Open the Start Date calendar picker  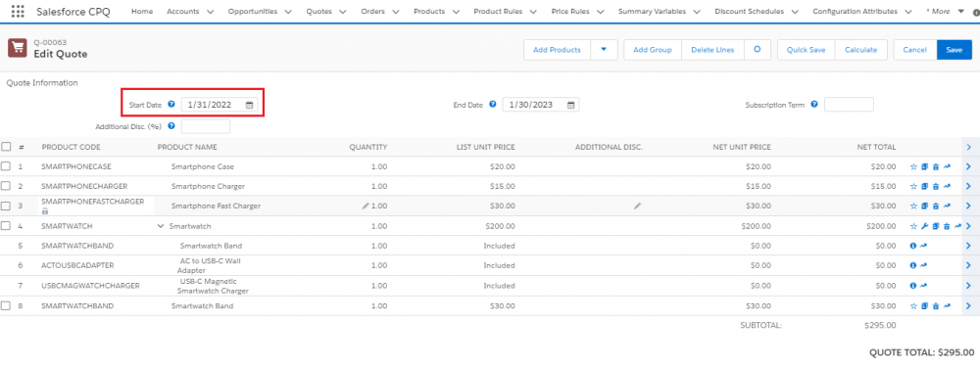pos(249,105)
